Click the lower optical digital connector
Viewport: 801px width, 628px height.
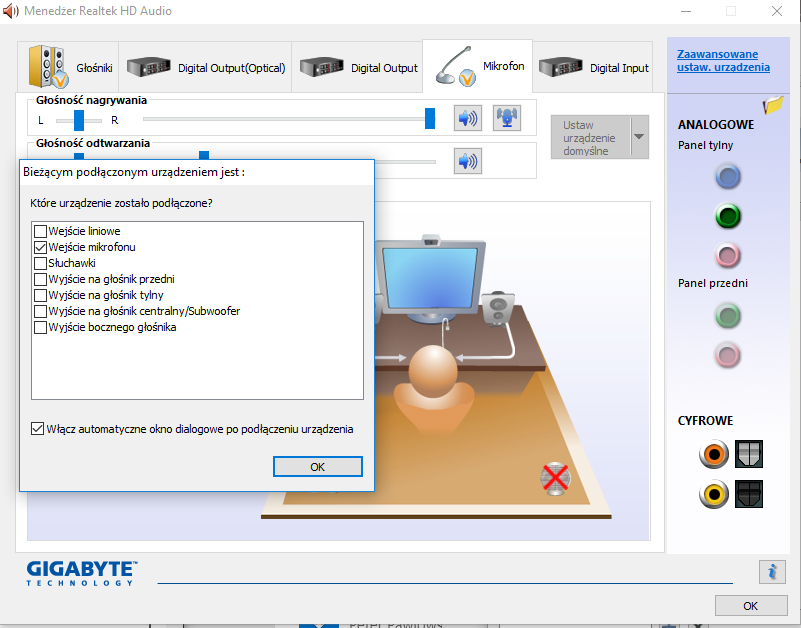[x=749, y=494]
